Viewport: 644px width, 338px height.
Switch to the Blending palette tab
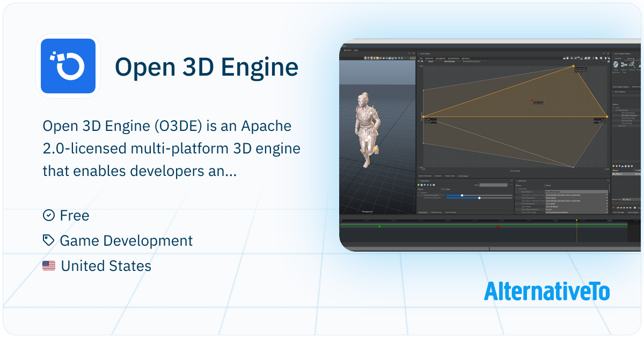[631, 58]
